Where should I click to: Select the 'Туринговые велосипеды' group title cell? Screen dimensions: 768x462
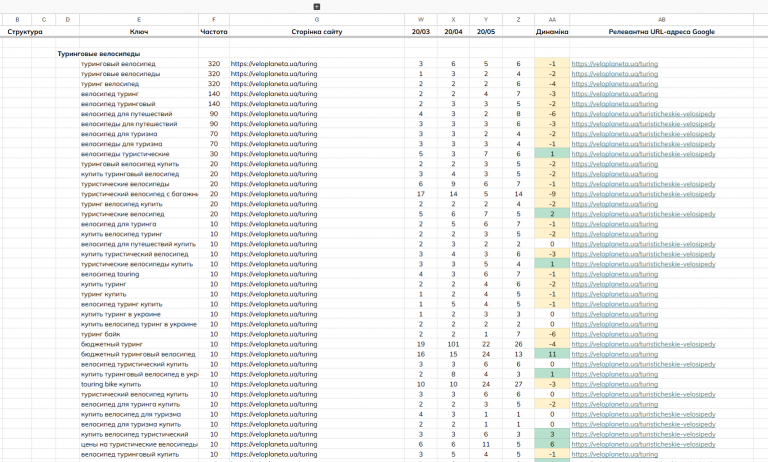(x=98, y=54)
